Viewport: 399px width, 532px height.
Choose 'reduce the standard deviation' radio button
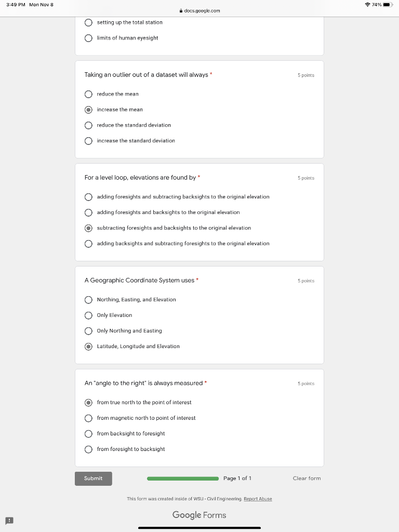point(88,125)
